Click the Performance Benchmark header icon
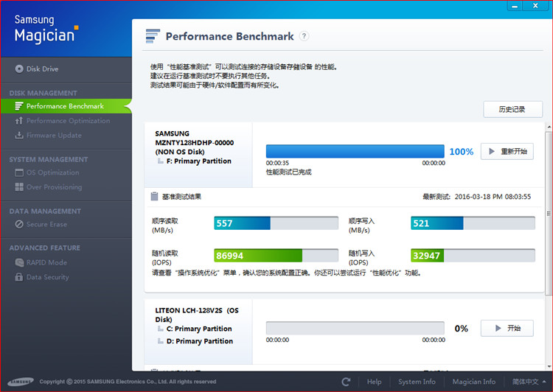This screenshot has height=392, width=553. coord(153,36)
